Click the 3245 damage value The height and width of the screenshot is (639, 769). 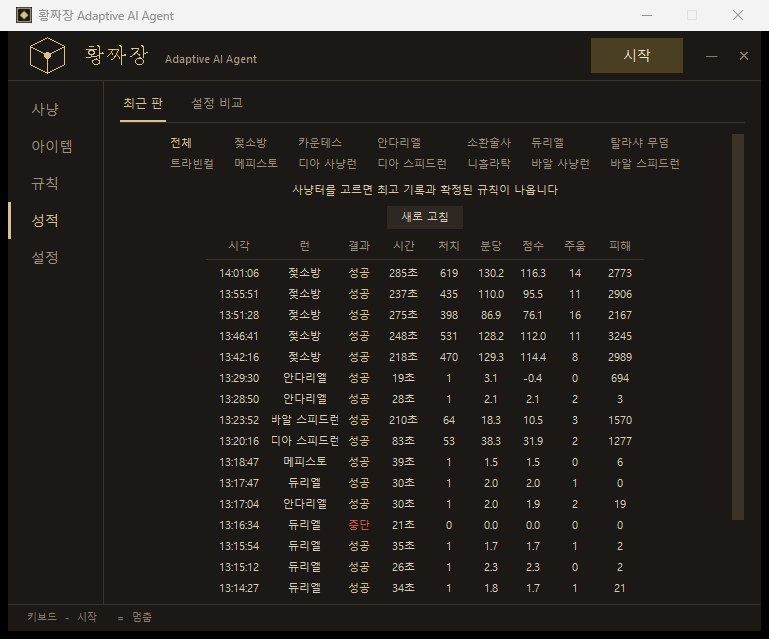point(620,336)
